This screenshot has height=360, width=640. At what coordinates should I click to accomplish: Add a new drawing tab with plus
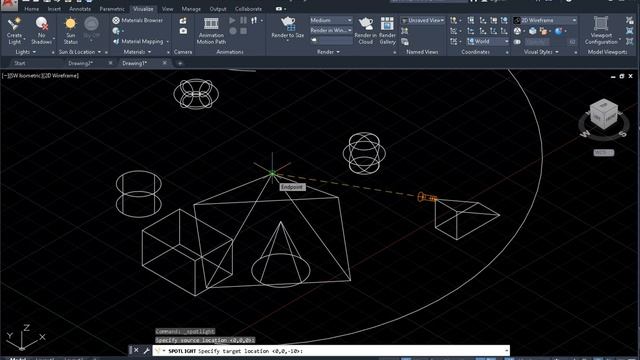coord(180,63)
